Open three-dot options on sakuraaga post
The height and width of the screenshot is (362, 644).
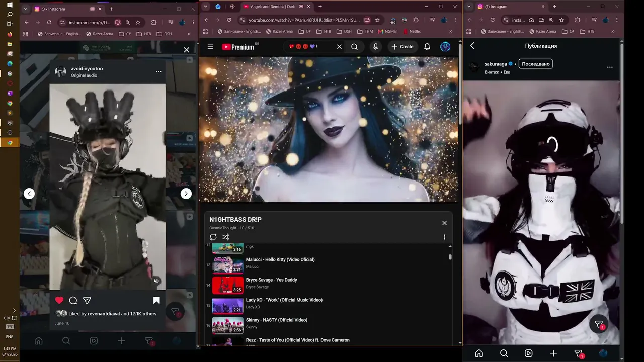point(610,67)
